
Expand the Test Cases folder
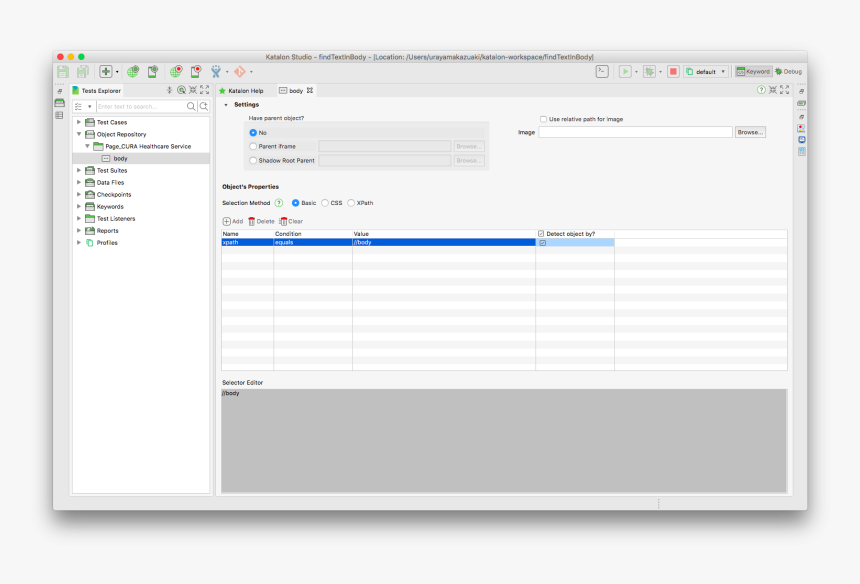(x=79, y=122)
